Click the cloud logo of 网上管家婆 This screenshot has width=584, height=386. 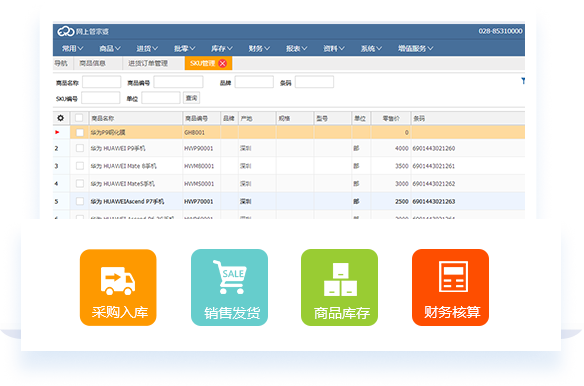tap(66, 31)
